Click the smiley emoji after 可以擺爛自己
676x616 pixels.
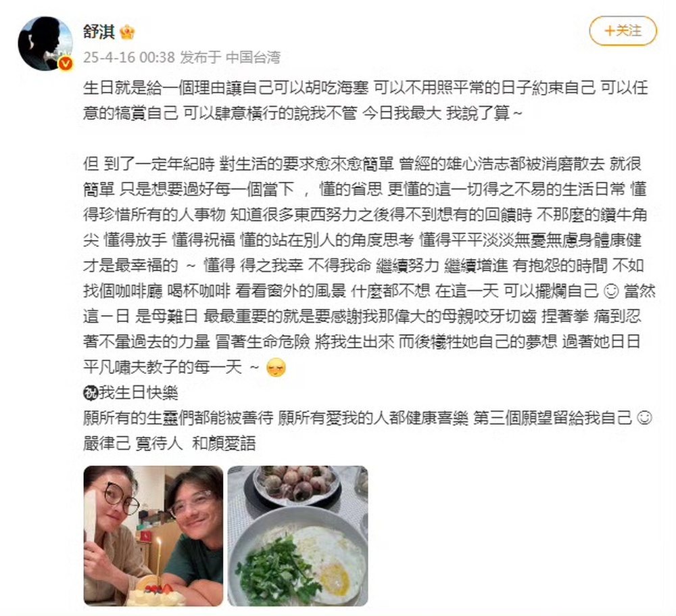(x=611, y=291)
